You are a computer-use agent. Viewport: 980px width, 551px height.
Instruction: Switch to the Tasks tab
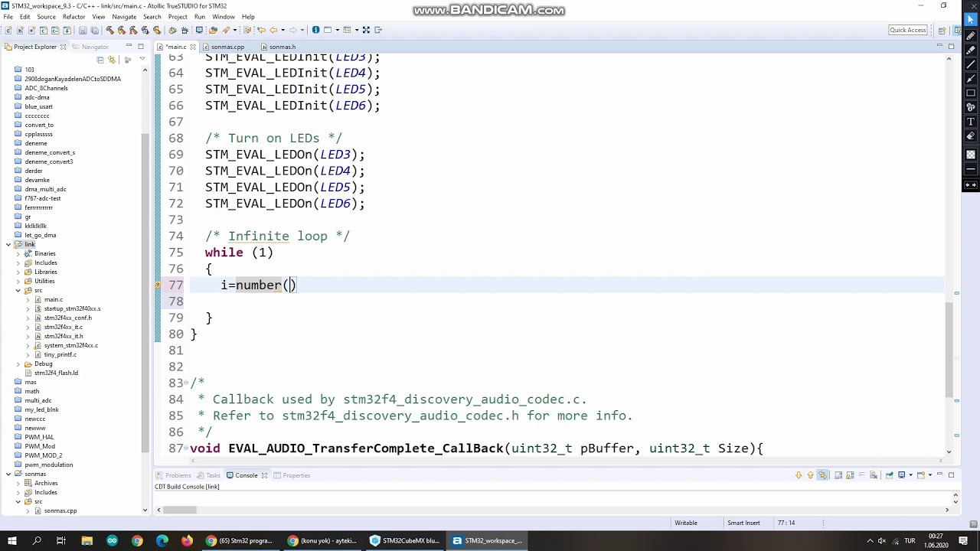pyautogui.click(x=208, y=475)
